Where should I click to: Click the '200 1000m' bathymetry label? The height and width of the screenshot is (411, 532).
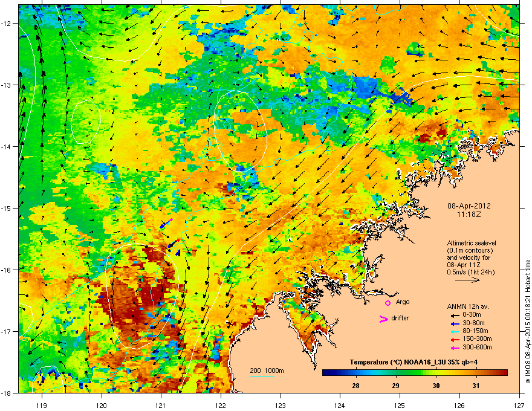[267, 371]
